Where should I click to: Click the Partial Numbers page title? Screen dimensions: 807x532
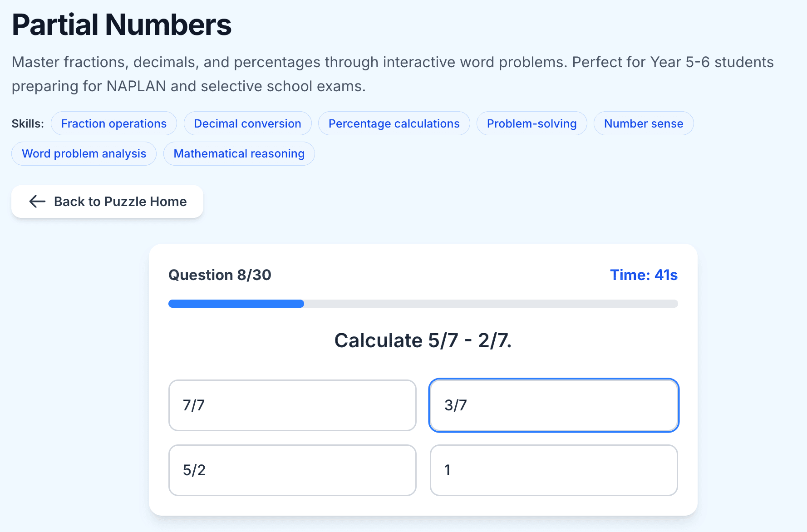point(122,25)
